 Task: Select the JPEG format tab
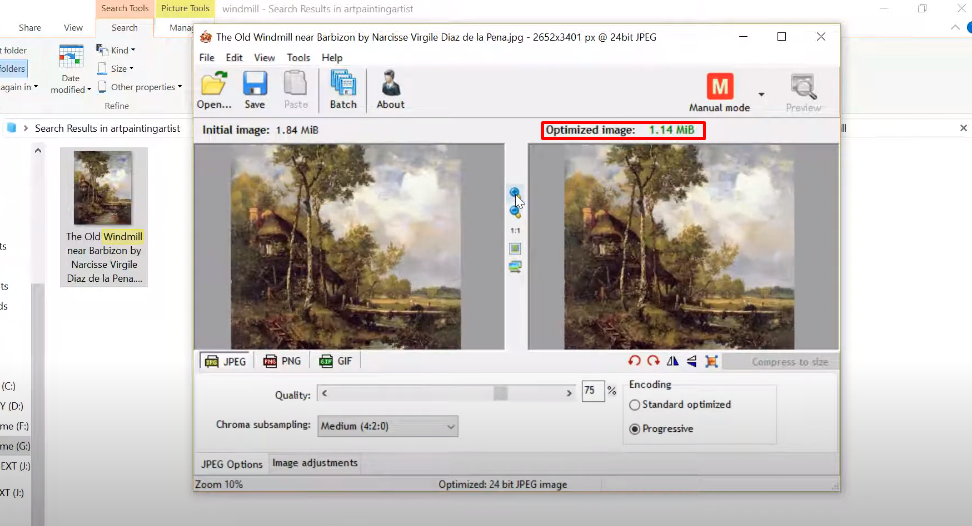tap(226, 361)
